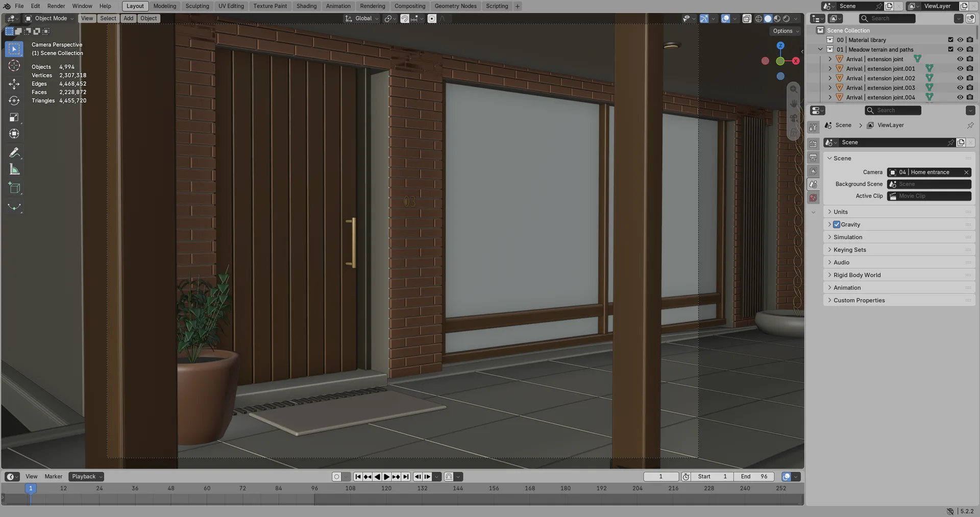Viewport: 980px width, 517px height.
Task: Disable rendering for Arrival extension joint.004
Action: coord(970,97)
